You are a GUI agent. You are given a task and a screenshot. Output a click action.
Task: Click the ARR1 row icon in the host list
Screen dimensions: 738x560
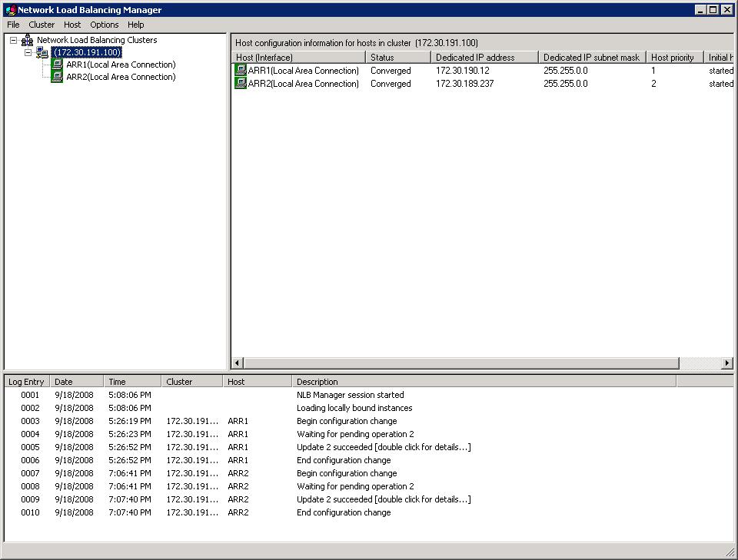coord(241,71)
